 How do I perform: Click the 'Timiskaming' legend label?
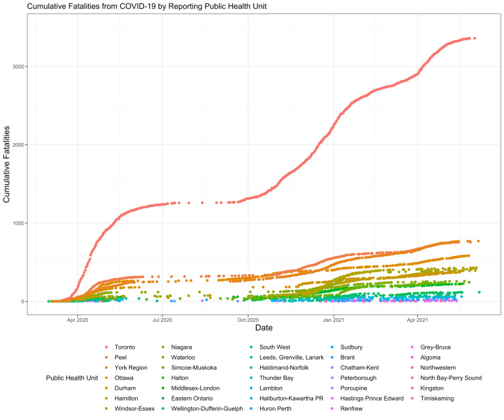(437, 398)
